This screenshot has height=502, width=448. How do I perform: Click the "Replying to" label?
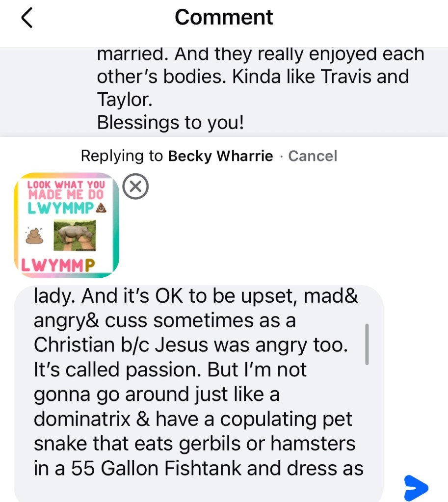coord(121,156)
